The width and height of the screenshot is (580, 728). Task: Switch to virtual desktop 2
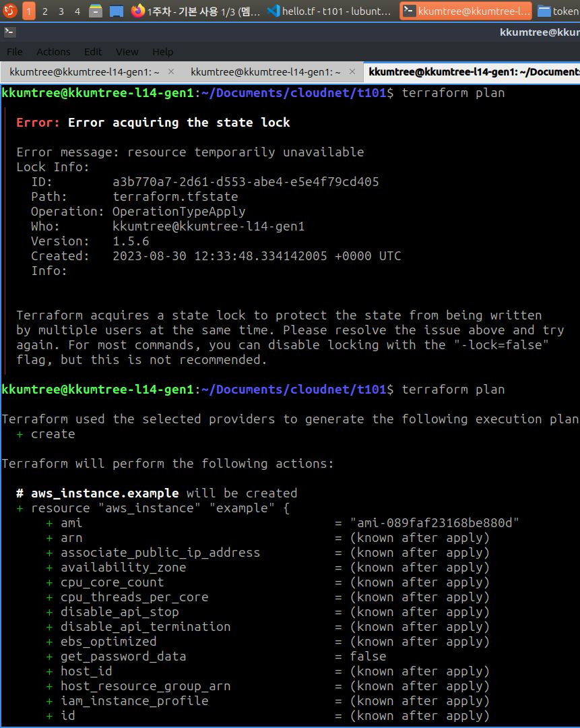click(45, 11)
